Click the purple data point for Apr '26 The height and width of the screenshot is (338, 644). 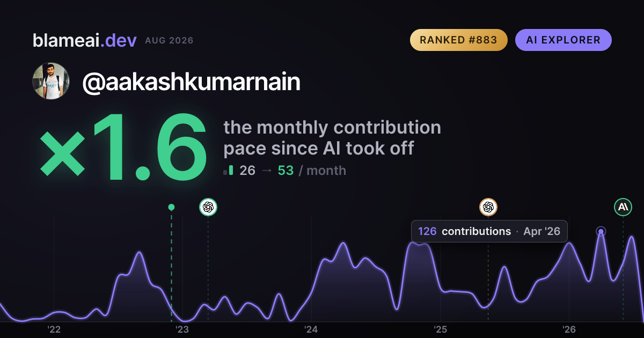(x=601, y=232)
